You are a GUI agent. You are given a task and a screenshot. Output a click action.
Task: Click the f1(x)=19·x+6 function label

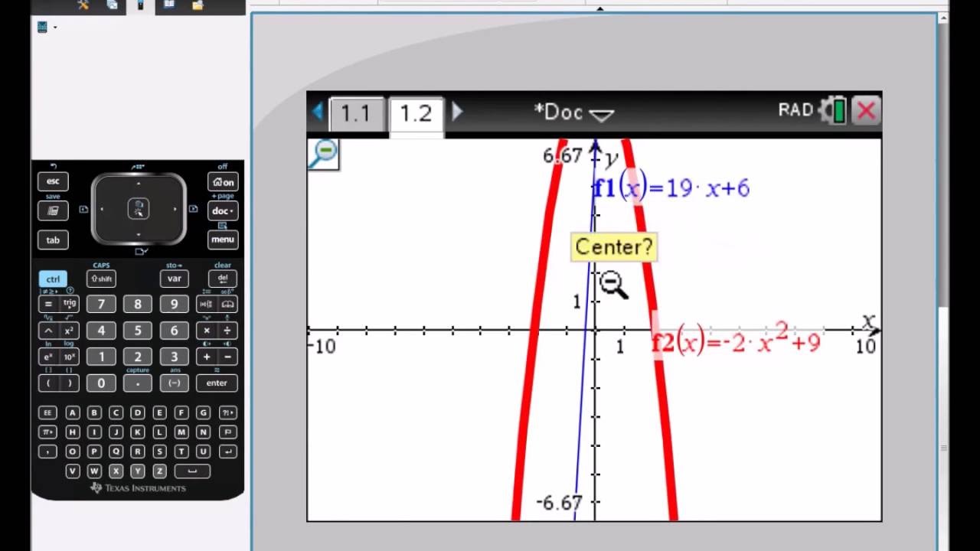tap(671, 188)
